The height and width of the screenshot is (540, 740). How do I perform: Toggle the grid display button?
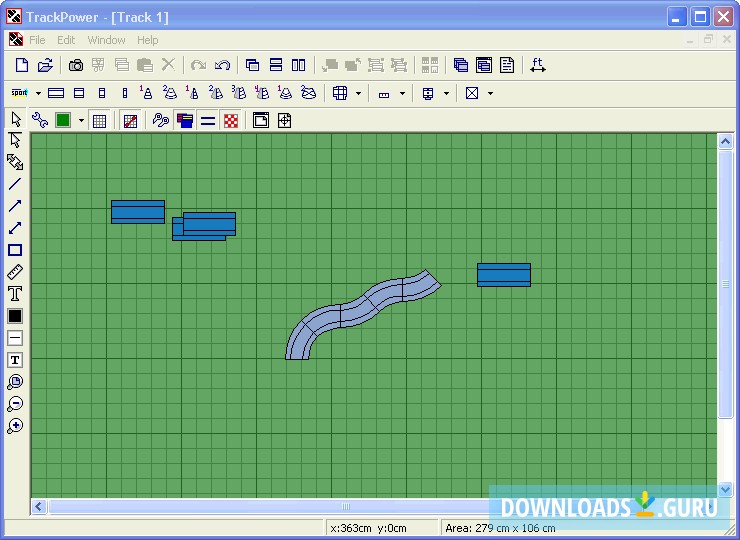click(99, 121)
